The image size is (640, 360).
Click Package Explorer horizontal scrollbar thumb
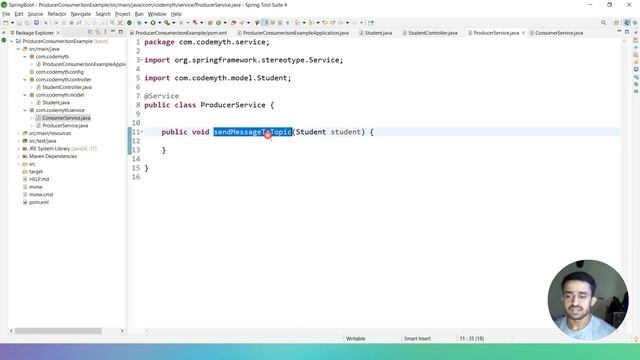click(58, 331)
